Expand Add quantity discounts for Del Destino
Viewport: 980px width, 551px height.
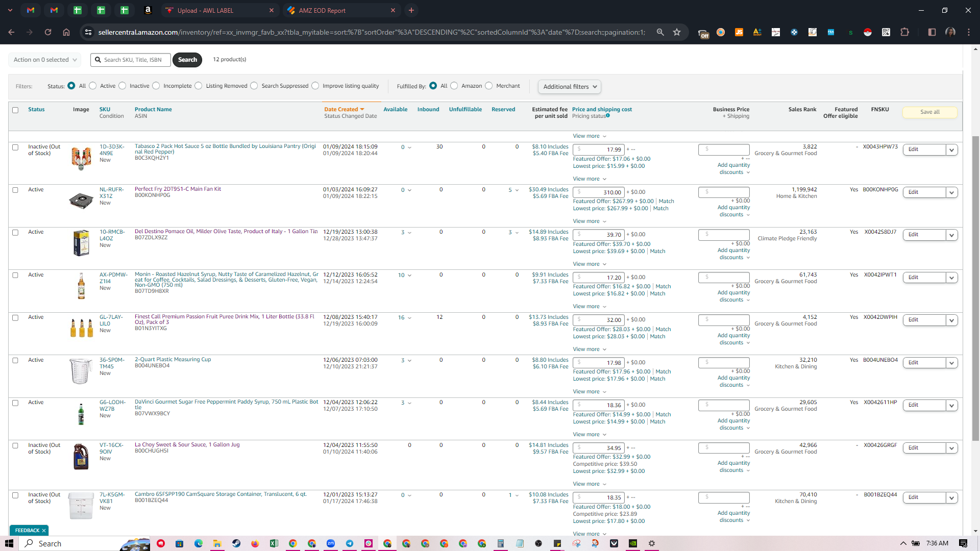click(734, 254)
